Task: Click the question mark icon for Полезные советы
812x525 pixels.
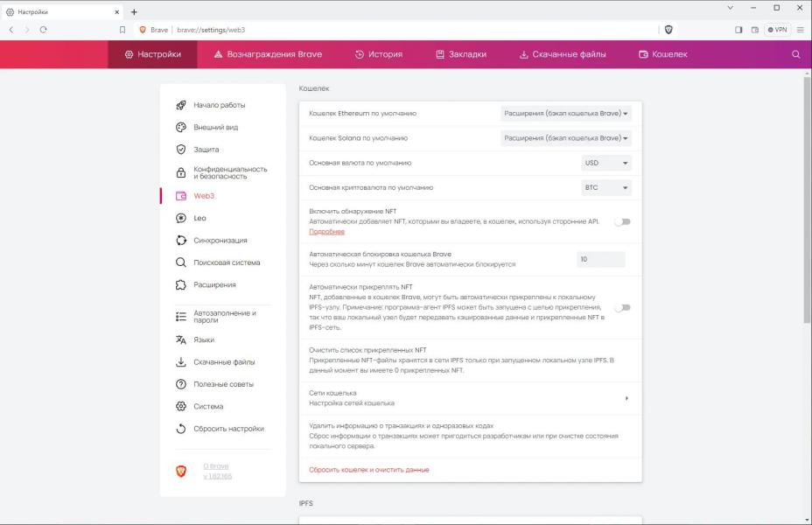Action: pyautogui.click(x=181, y=384)
